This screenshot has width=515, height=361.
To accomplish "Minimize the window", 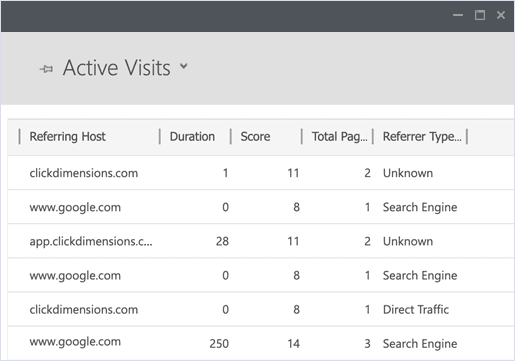I will (x=458, y=15).
